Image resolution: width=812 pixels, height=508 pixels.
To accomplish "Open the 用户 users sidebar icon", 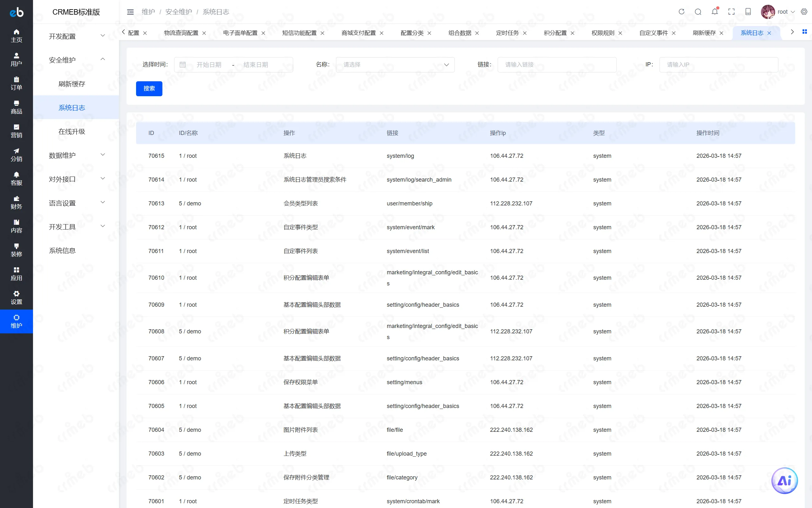I will pos(16,59).
